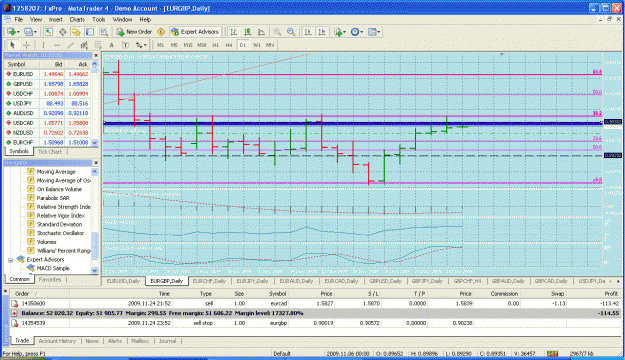The width and height of the screenshot is (625, 360).
Task: Switch chart to candlesticks
Action: coord(248,32)
